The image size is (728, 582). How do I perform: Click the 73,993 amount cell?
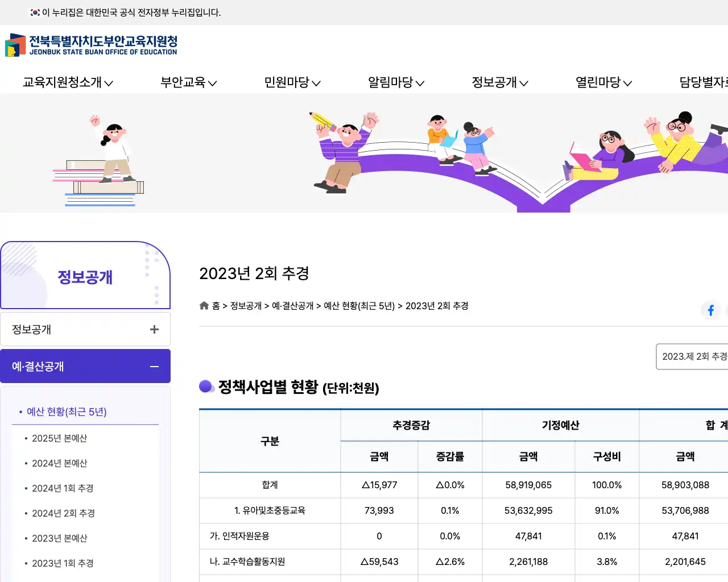[379, 510]
